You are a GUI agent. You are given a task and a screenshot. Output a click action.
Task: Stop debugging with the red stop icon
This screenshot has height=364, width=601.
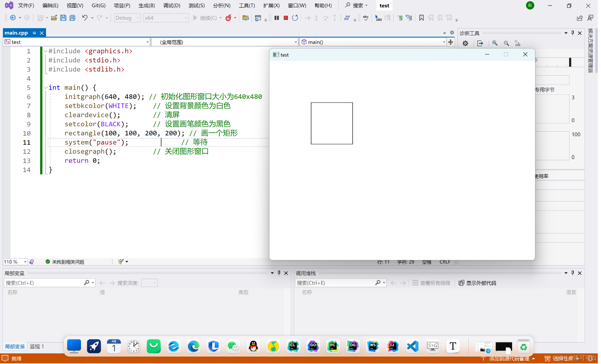click(x=286, y=18)
